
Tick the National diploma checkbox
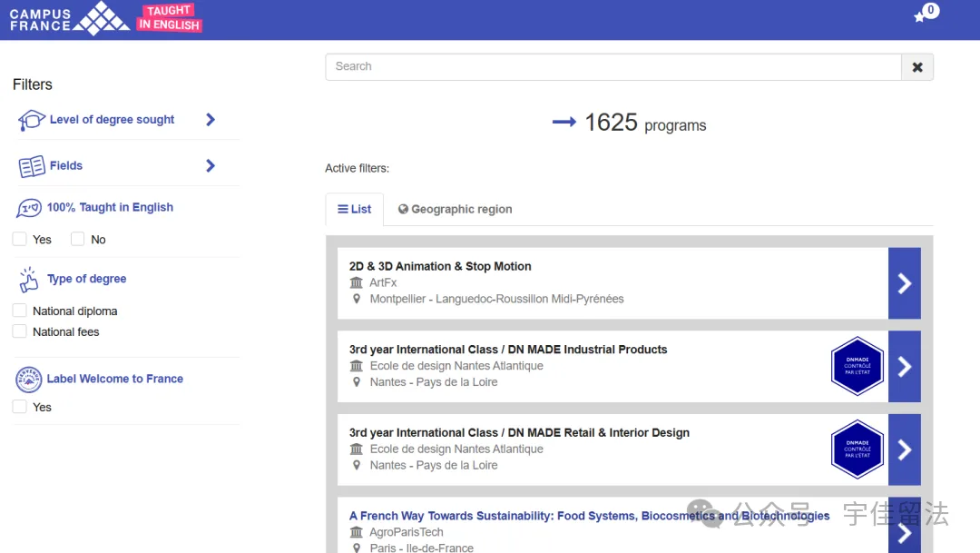[20, 311]
